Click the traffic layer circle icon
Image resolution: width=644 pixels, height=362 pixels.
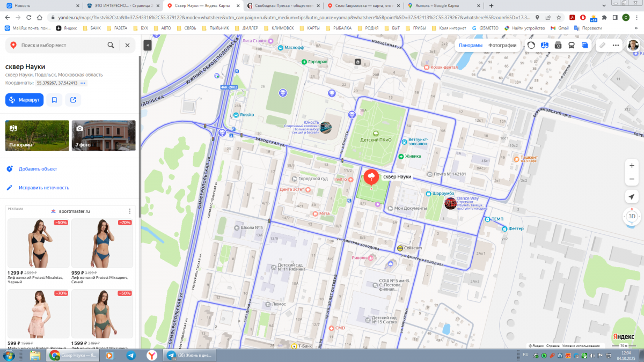(531, 46)
